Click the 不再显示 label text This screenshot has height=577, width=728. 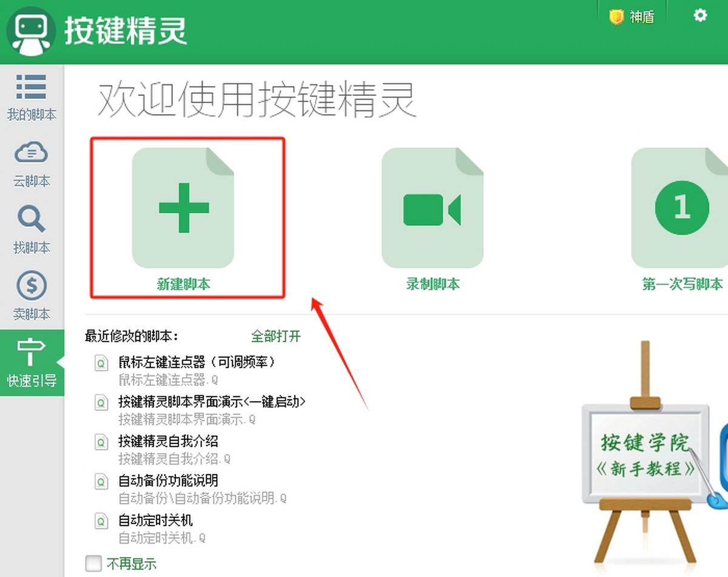pyautogui.click(x=132, y=564)
